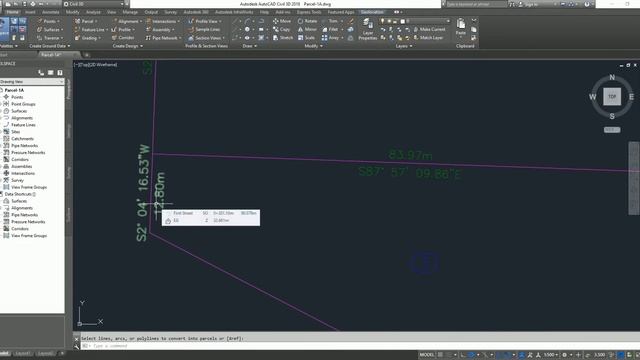Select Corridors under Parcel-1A in Prospector
Image resolution: width=640 pixels, height=360 pixels.
(x=20, y=160)
